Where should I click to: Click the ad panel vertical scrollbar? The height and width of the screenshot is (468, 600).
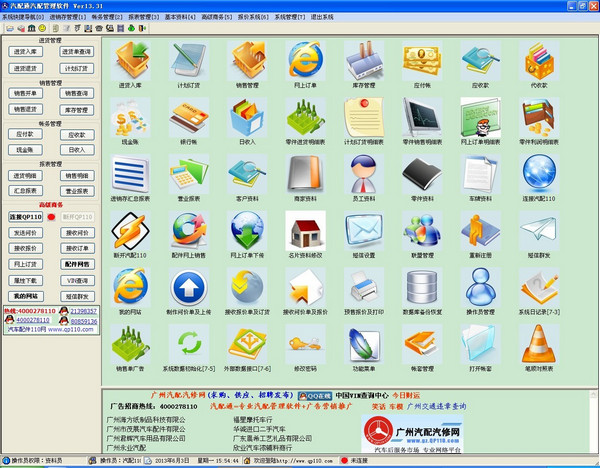click(593, 422)
